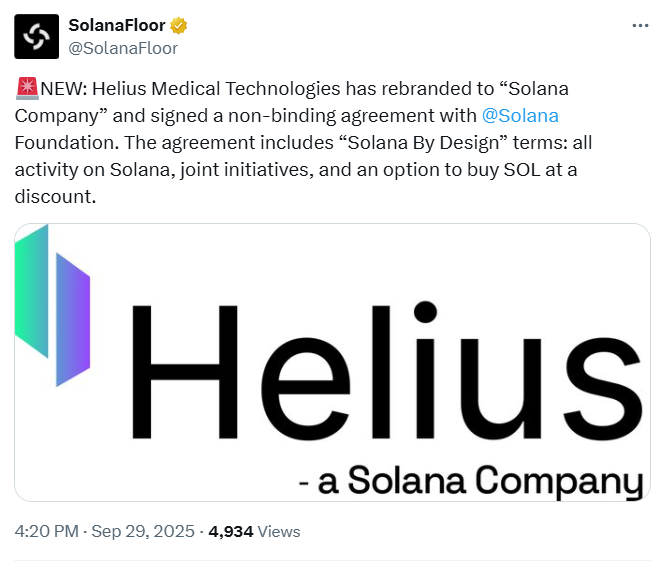The width and height of the screenshot is (665, 562).
Task: View the 4,934 Views count
Action: (x=254, y=531)
